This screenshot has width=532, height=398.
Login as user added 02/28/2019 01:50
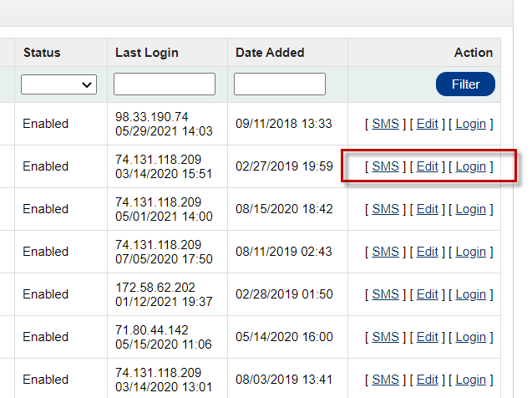[x=470, y=294]
